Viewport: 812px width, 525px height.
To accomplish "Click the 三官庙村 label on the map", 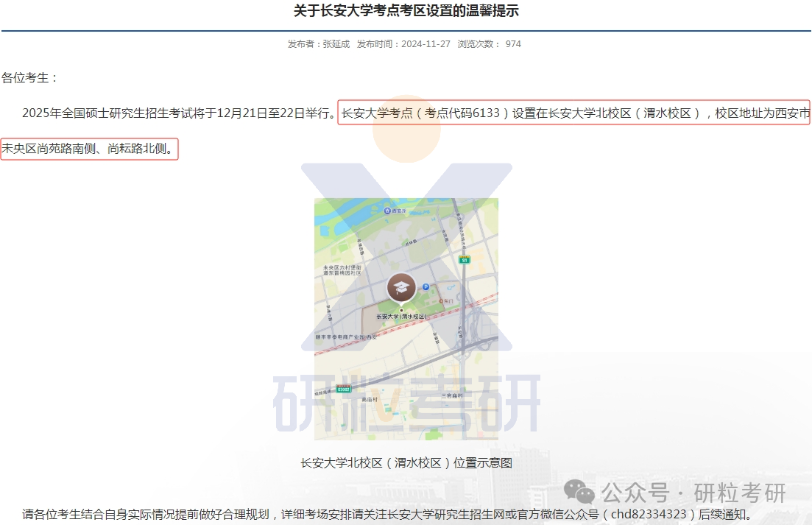I will click(x=452, y=395).
